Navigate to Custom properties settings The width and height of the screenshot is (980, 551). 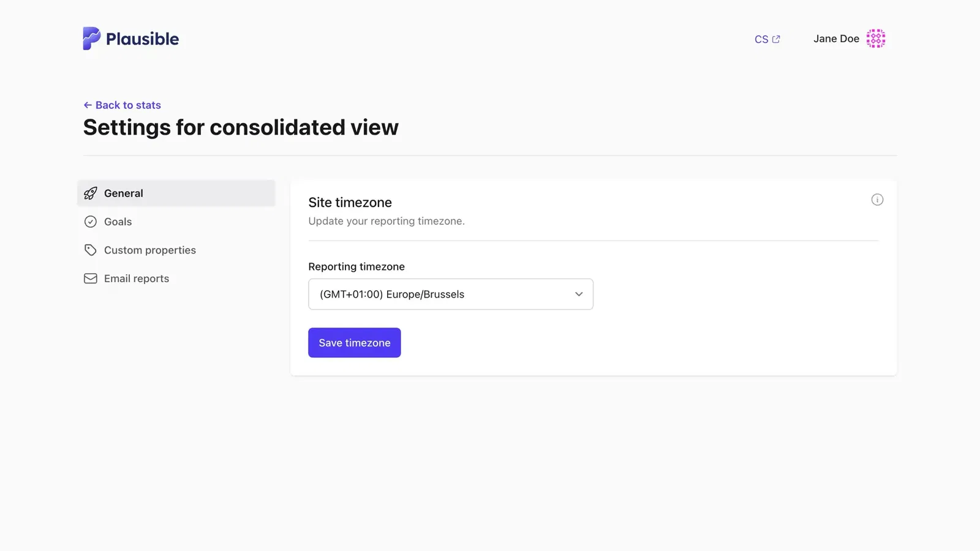pos(149,250)
